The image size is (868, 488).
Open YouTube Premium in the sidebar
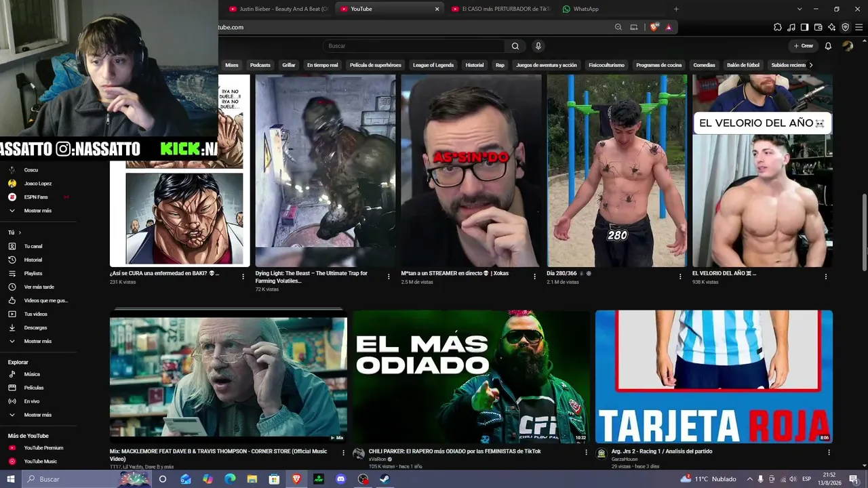(43, 448)
